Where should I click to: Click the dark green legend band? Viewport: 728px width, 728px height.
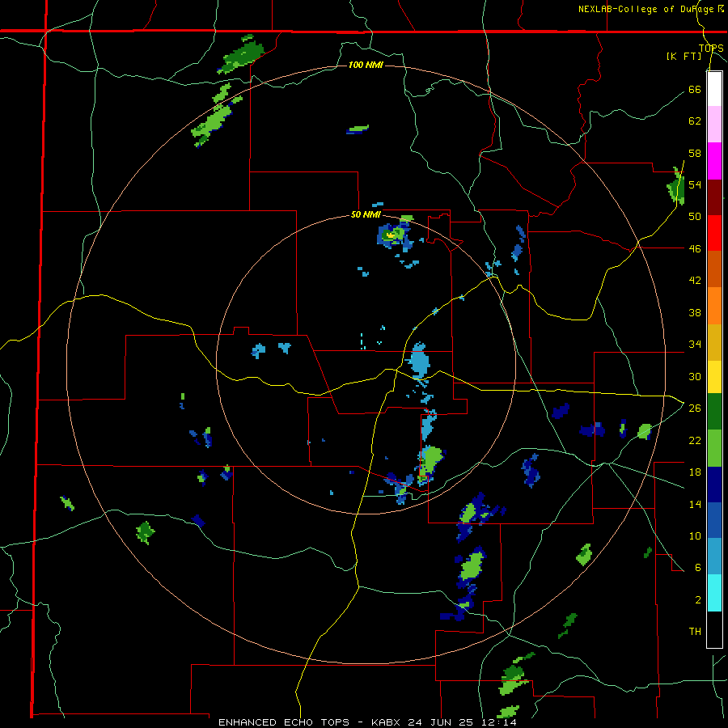coord(714,412)
